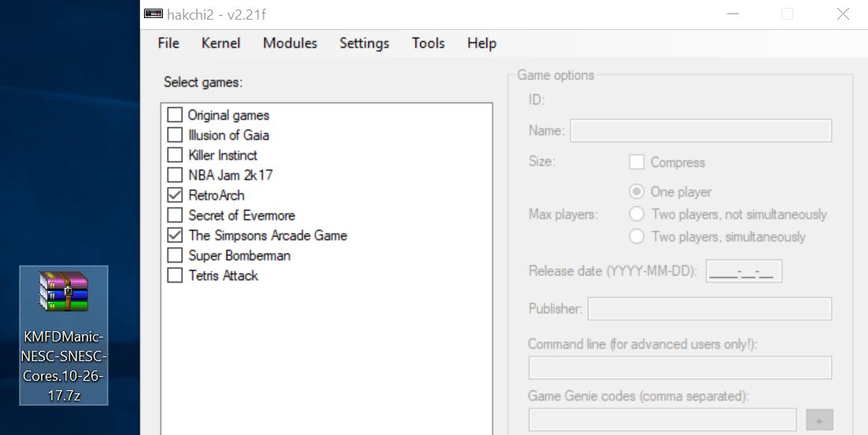Select Two players, simultaneously option

[637, 237]
